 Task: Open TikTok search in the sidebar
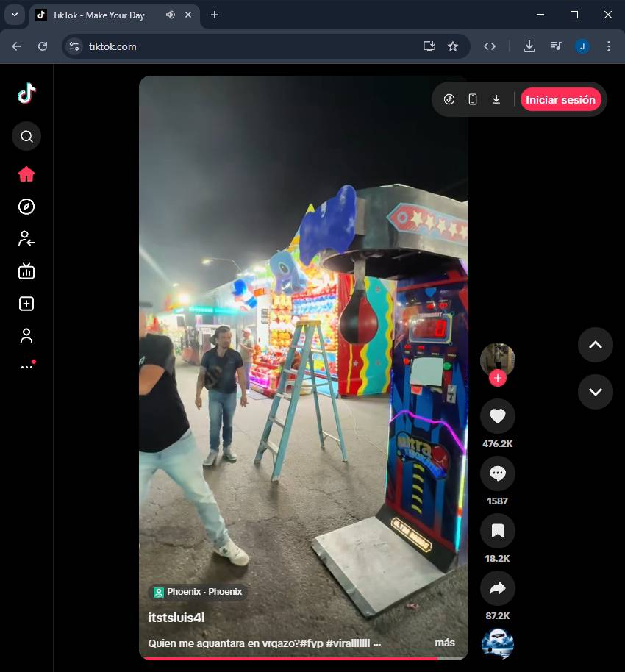[26, 136]
